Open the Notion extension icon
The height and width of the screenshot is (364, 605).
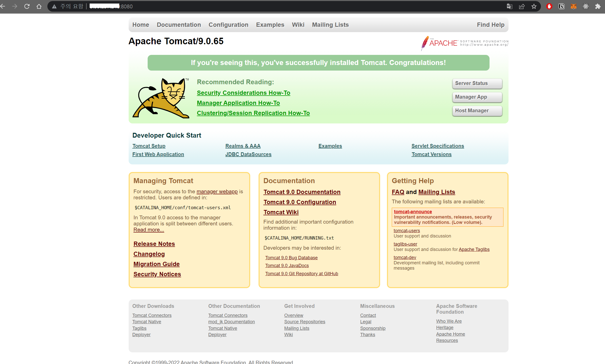(561, 6)
